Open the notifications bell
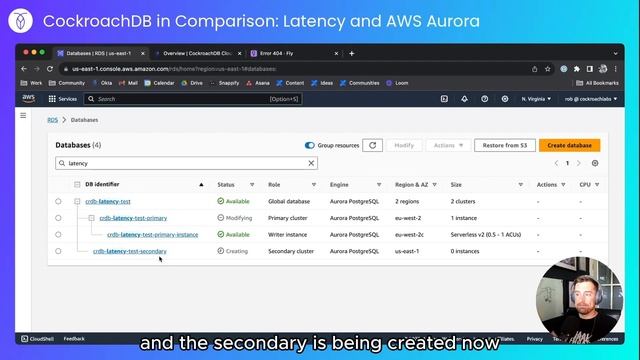 click(x=464, y=99)
